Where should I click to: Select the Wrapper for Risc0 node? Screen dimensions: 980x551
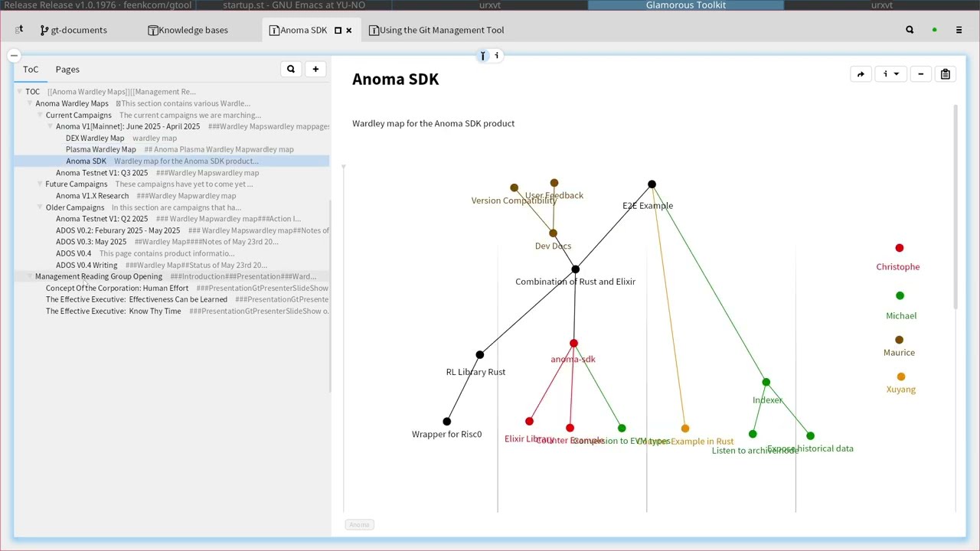[447, 422]
